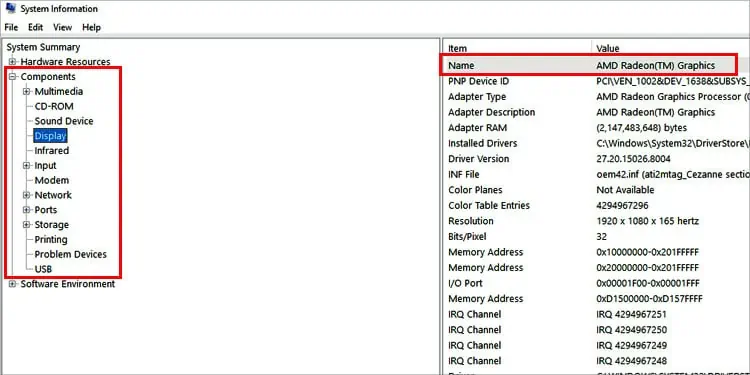Screen dimensions: 750x375
Task: Select the Ports category label
Action: [x=45, y=210]
